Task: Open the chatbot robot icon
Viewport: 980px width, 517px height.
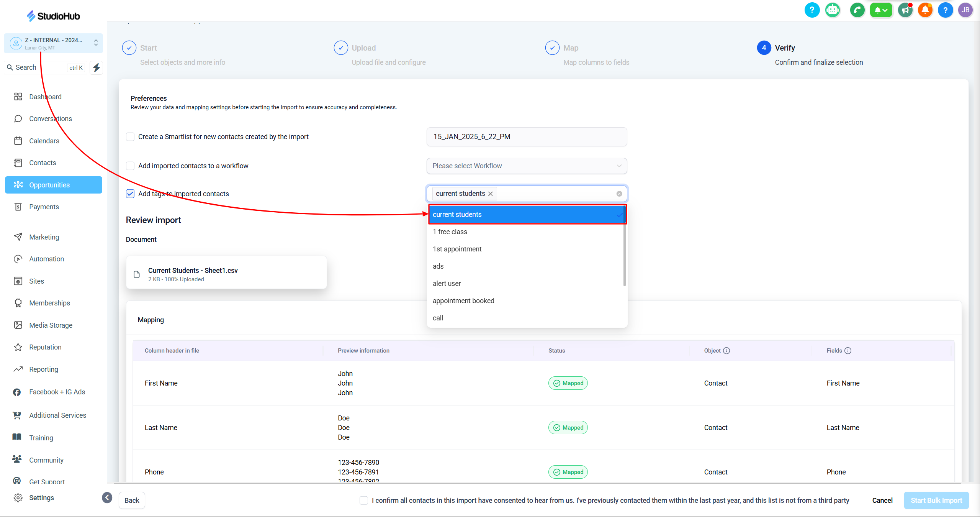Action: [x=832, y=10]
